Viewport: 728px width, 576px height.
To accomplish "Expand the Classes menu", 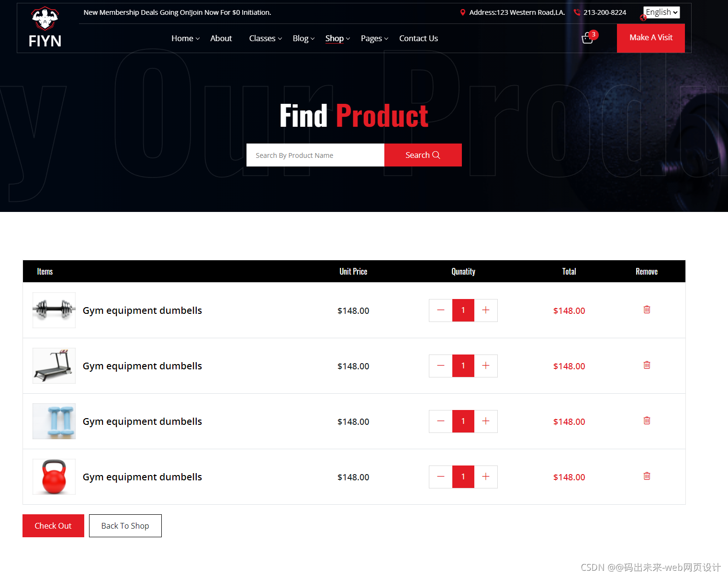I will pyautogui.click(x=266, y=38).
